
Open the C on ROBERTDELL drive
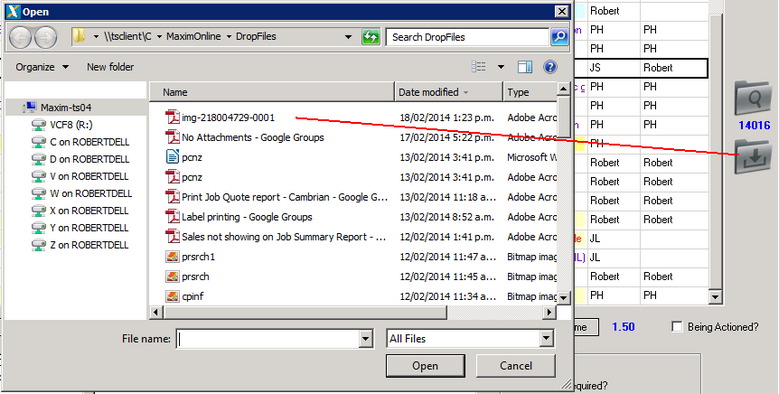[x=80, y=142]
